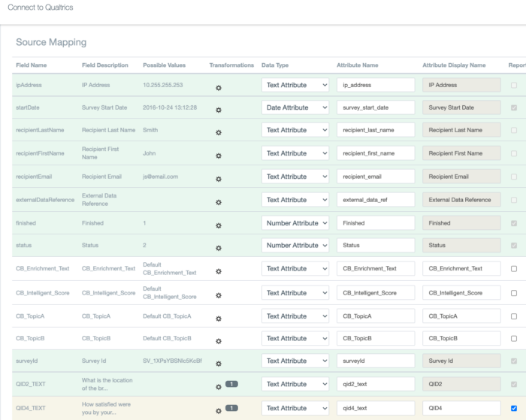Open transformations gear for status row
This screenshot has width=526, height=420.
pyautogui.click(x=219, y=248)
